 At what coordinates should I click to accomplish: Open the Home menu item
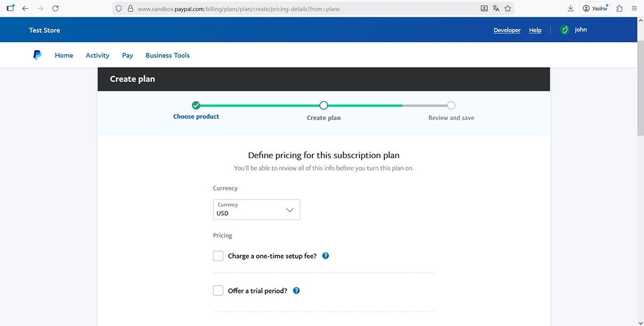tap(64, 55)
